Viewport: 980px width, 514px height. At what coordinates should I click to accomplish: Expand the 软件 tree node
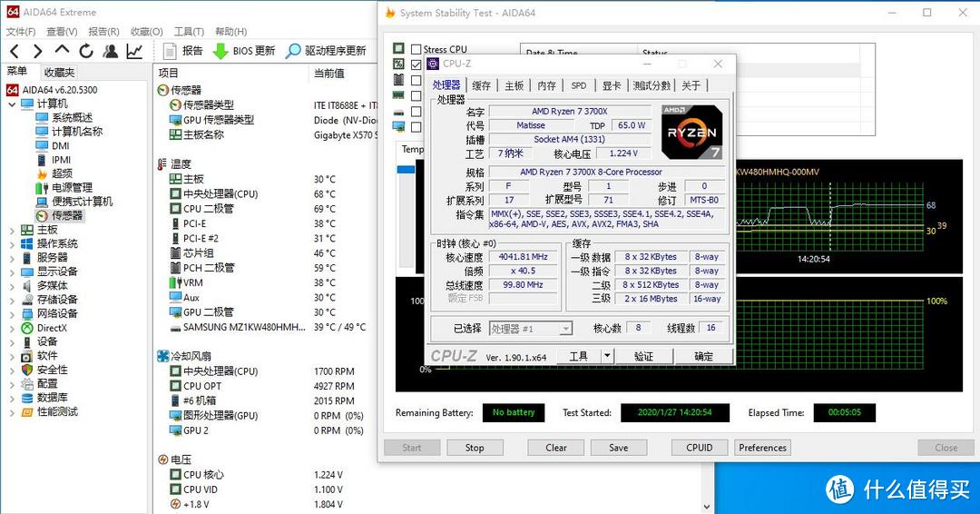(12, 356)
